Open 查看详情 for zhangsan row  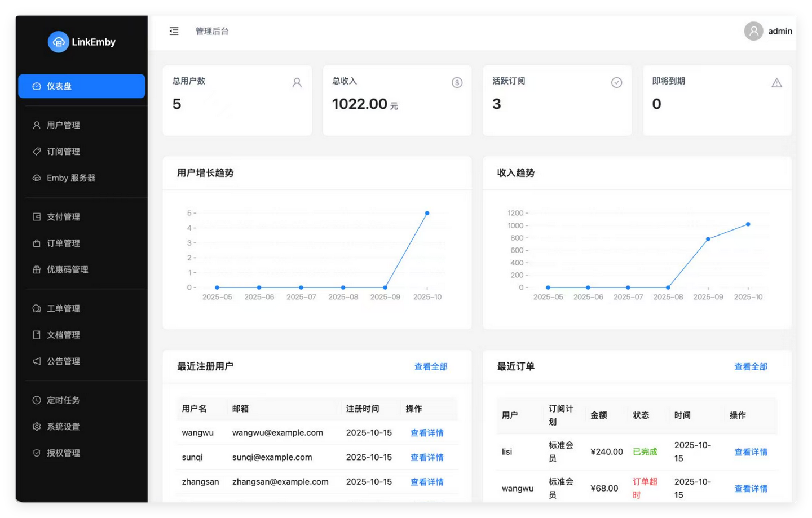coord(427,482)
